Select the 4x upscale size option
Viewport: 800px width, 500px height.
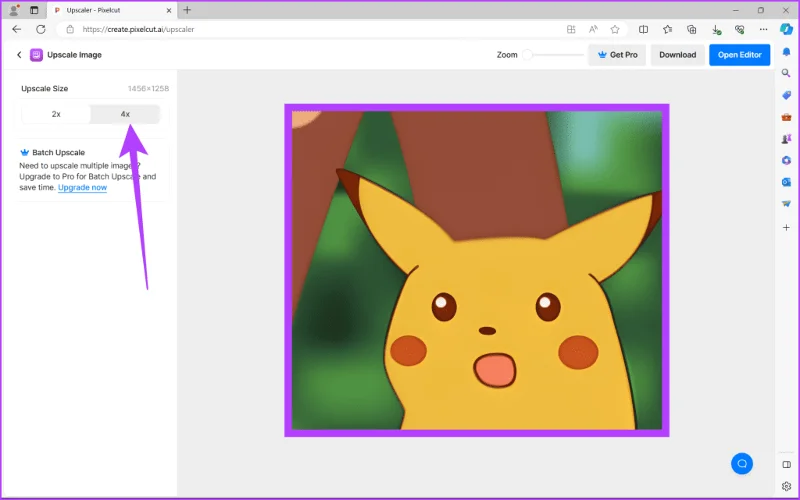(x=125, y=114)
